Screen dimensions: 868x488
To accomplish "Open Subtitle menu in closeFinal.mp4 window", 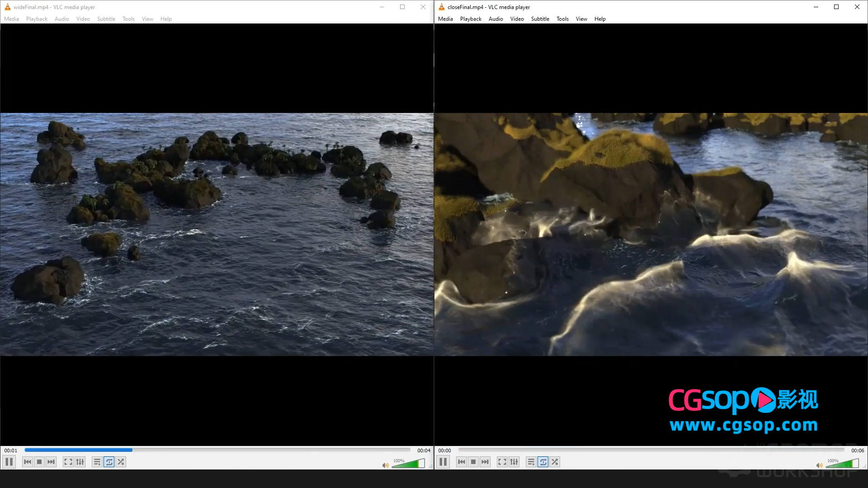I will (x=540, y=19).
